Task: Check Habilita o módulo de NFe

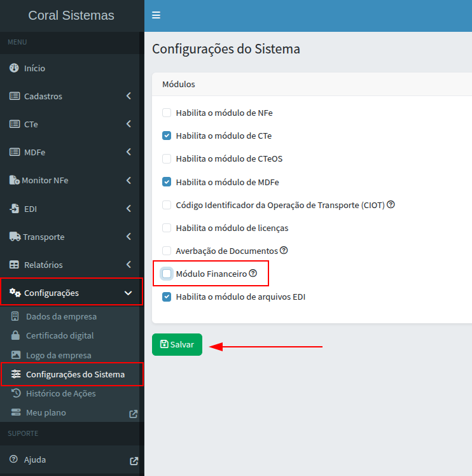Action: 167,113
